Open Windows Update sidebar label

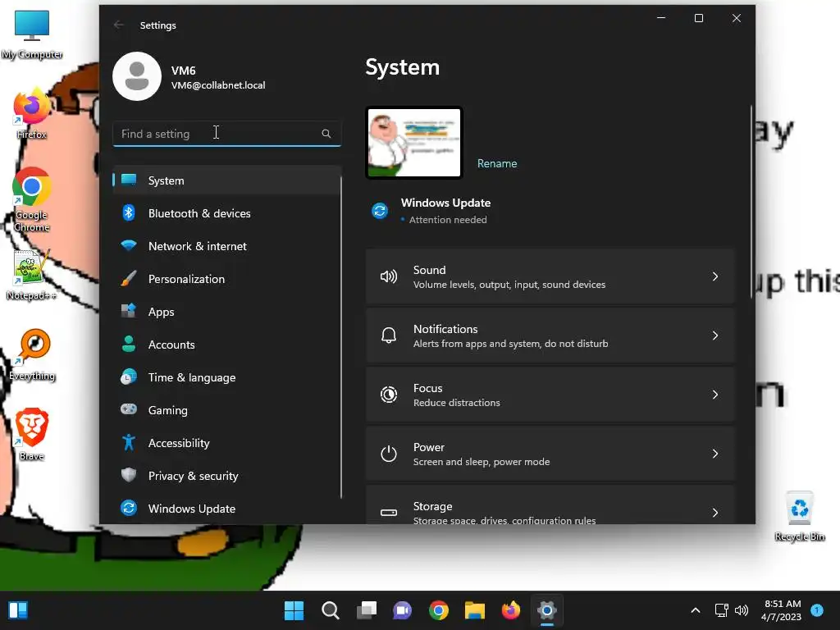click(x=192, y=509)
